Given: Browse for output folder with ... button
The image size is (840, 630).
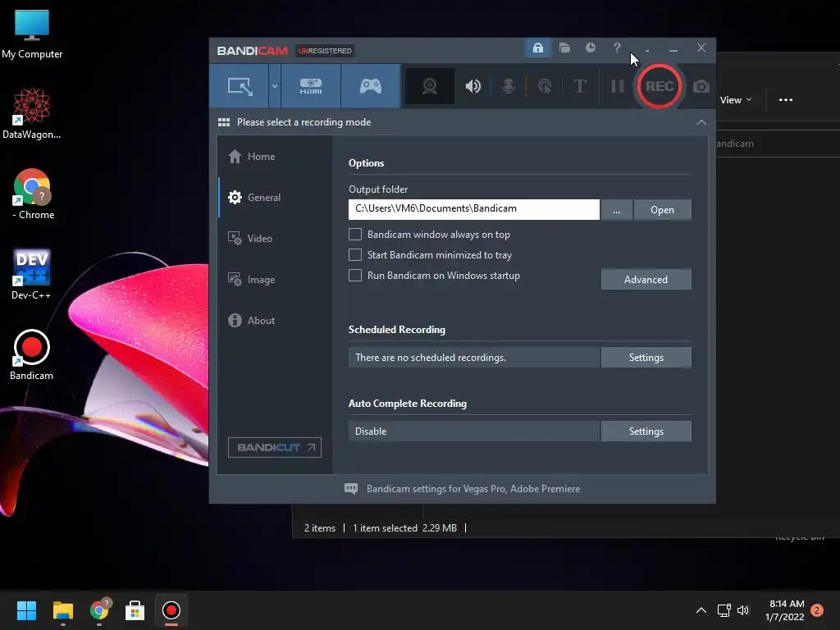Looking at the screenshot, I should coord(617,209).
